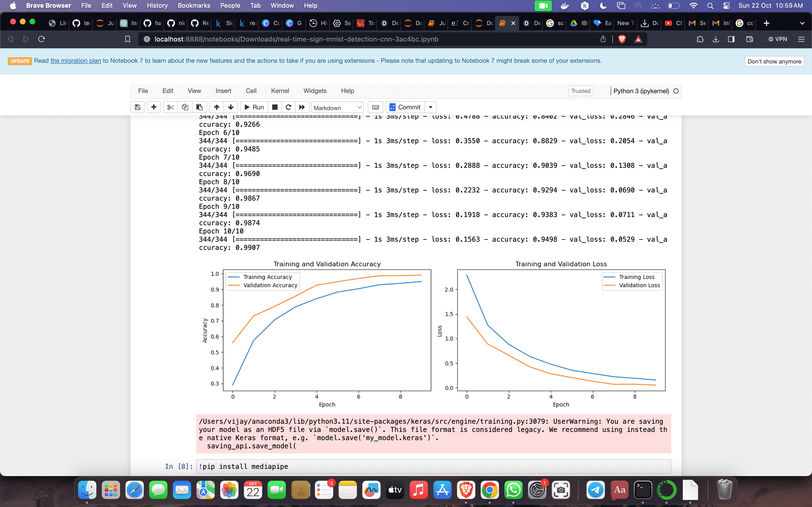The width and height of the screenshot is (812, 507).
Task: Save notebook with the floppy disk icon
Action: click(137, 107)
